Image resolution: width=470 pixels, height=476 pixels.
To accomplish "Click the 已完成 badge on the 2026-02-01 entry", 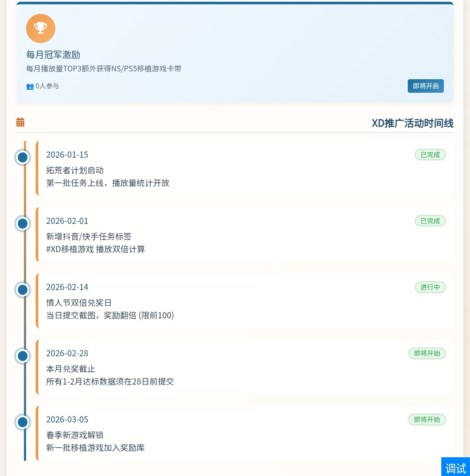I will point(430,221).
